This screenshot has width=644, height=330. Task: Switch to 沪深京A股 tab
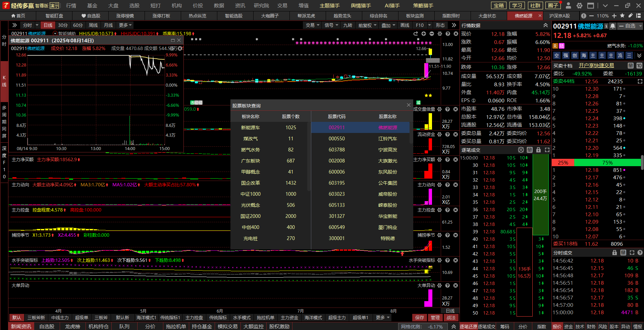(x=559, y=16)
